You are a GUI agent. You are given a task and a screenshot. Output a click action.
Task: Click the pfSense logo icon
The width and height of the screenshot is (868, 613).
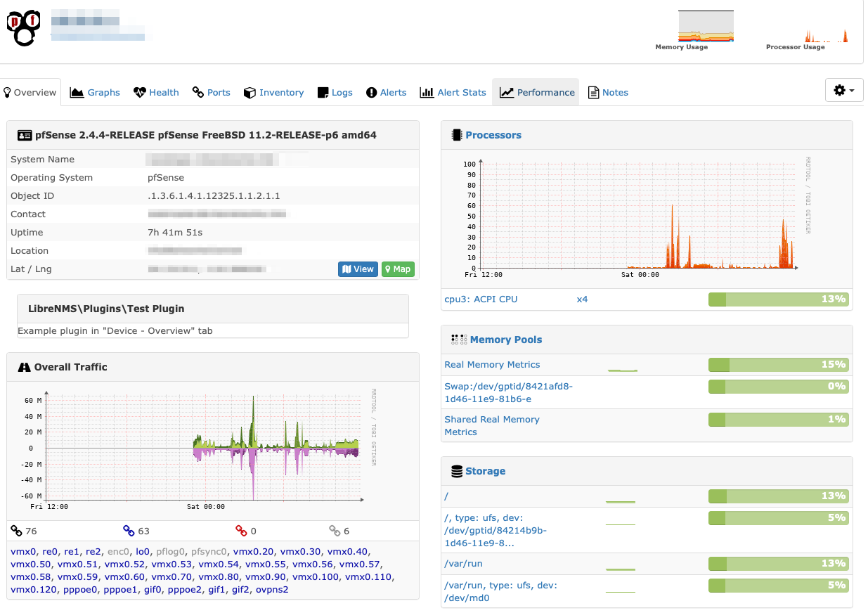pos(24,27)
